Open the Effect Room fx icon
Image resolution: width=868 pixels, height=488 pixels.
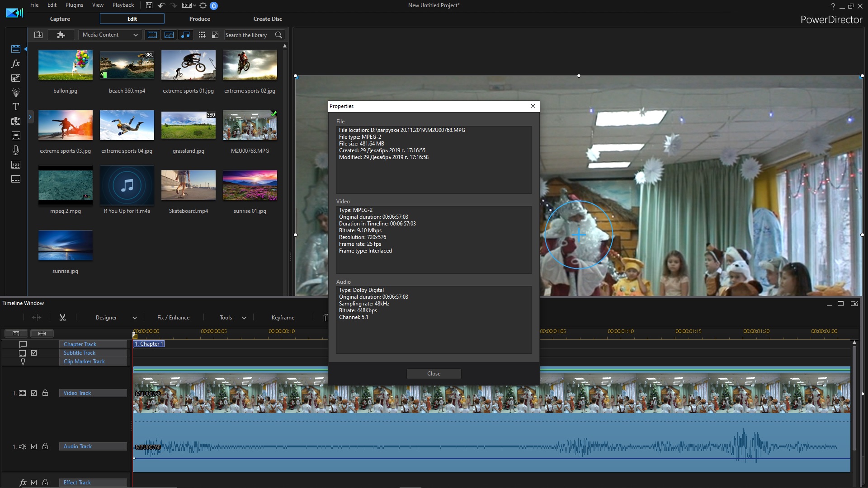(x=15, y=63)
